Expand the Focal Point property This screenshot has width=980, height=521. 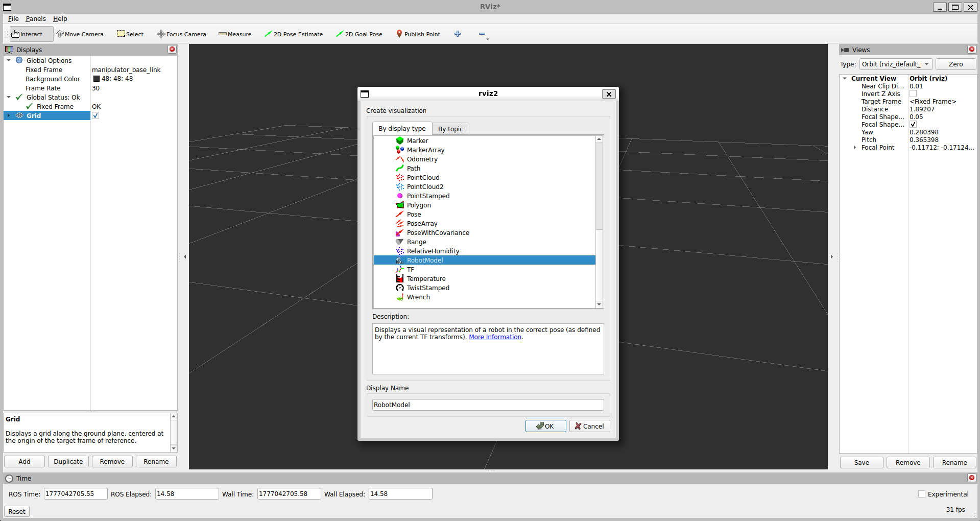click(x=855, y=148)
